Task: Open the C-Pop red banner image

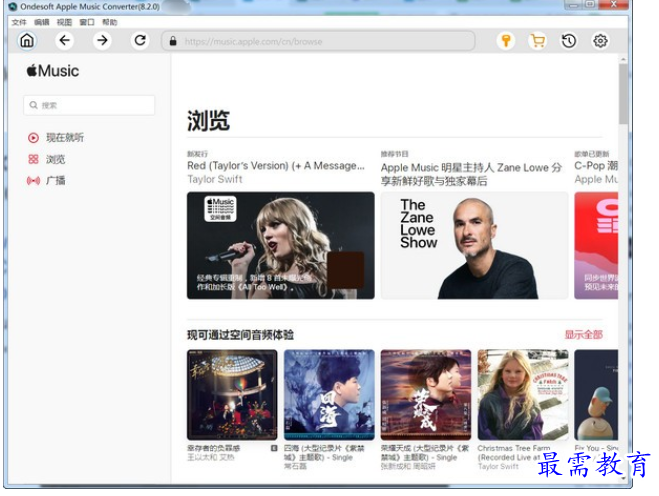Action: [596, 245]
